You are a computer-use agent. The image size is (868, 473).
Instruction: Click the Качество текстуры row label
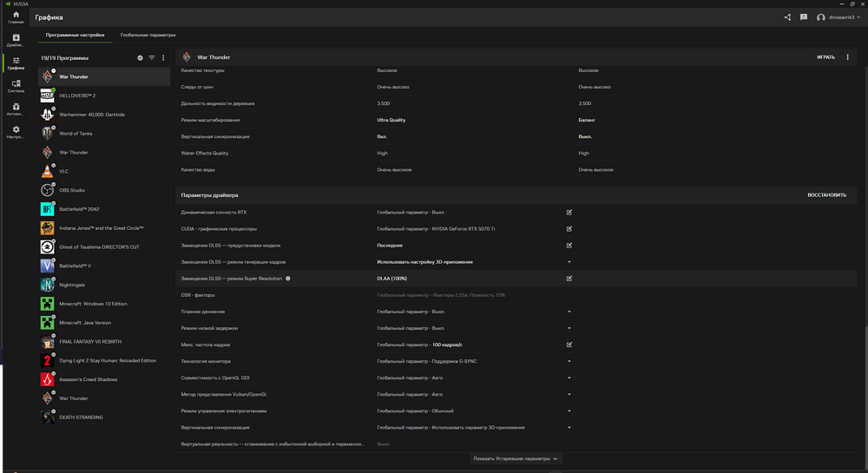point(202,70)
